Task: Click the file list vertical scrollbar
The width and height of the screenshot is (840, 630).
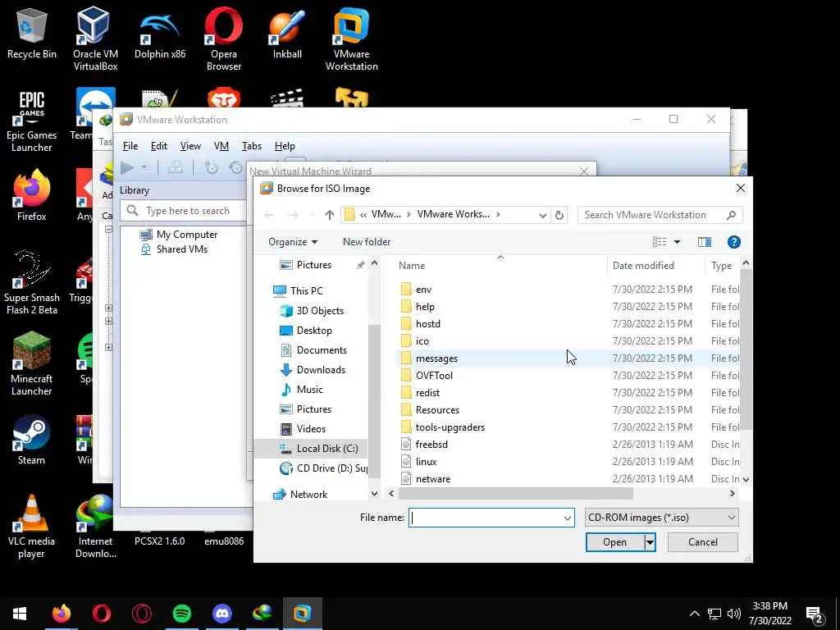Action: [x=746, y=348]
